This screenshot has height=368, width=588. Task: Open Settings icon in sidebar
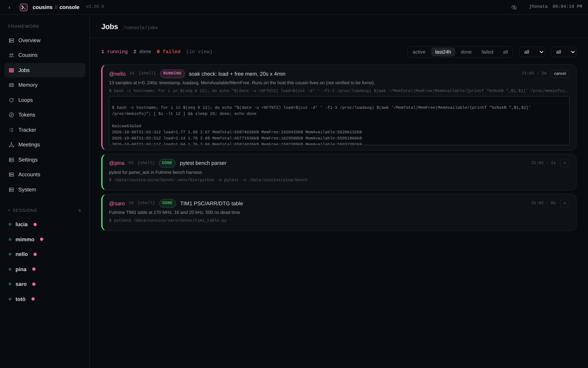click(x=11, y=160)
